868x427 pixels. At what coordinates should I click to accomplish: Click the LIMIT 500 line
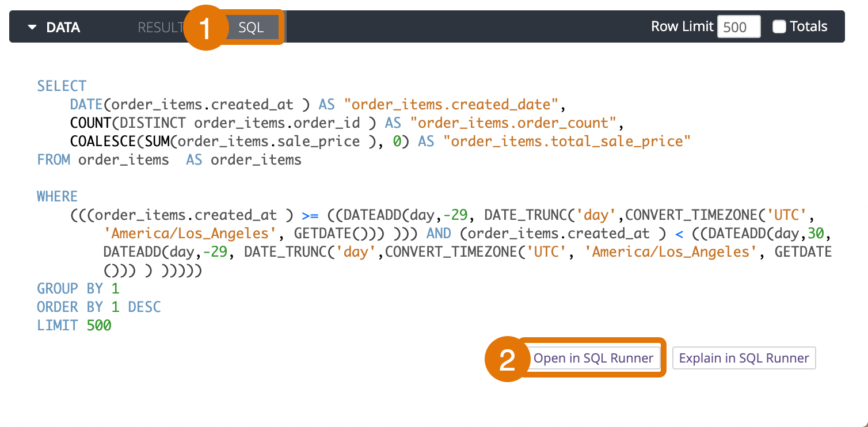tap(74, 326)
